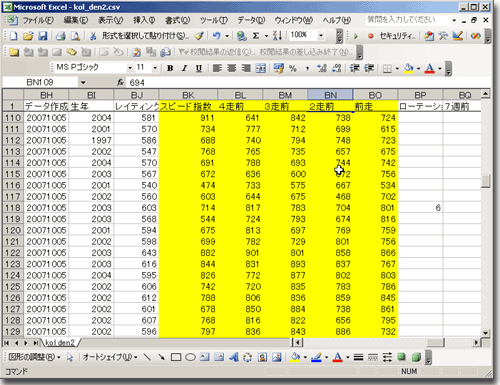Click the Print icon
Screen dimensions: 500x385
(x=61, y=36)
